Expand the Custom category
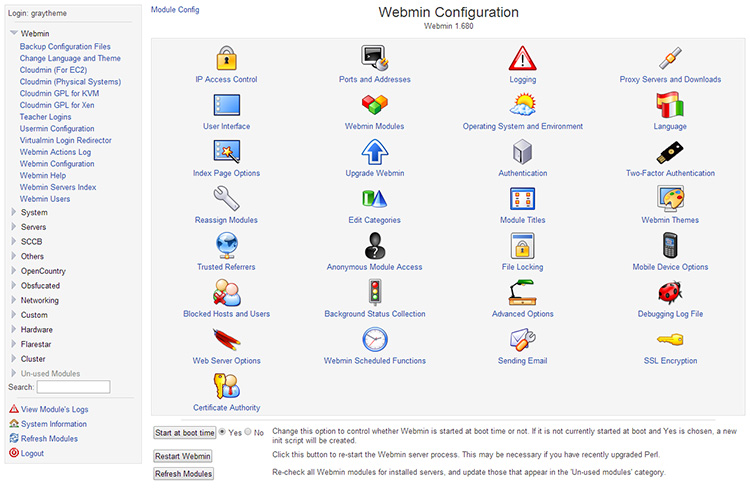 coord(14,315)
